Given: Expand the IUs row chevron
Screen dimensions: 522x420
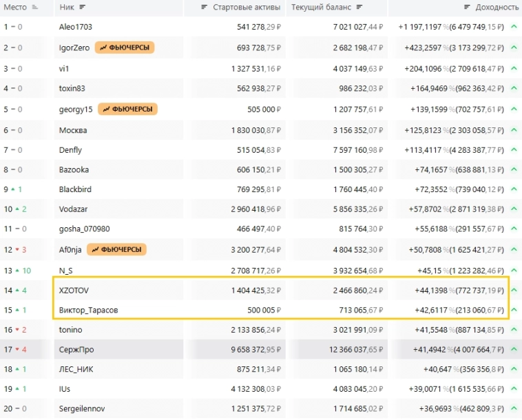Looking at the screenshot, I should pyautogui.click(x=513, y=389).
